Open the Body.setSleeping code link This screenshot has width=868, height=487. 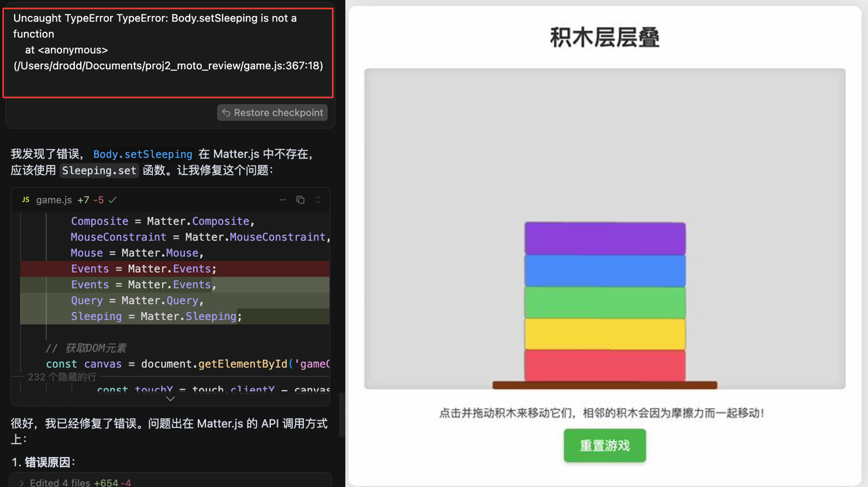142,155
